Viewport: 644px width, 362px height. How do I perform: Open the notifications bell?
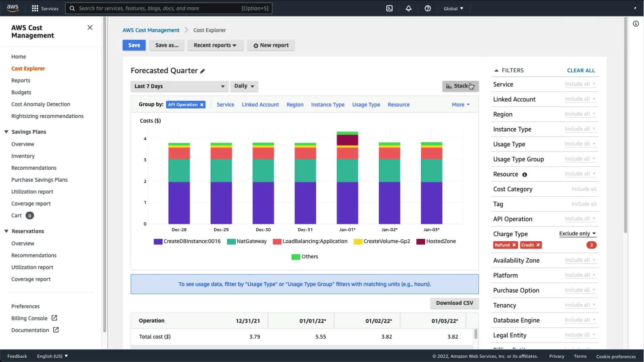coord(409,8)
